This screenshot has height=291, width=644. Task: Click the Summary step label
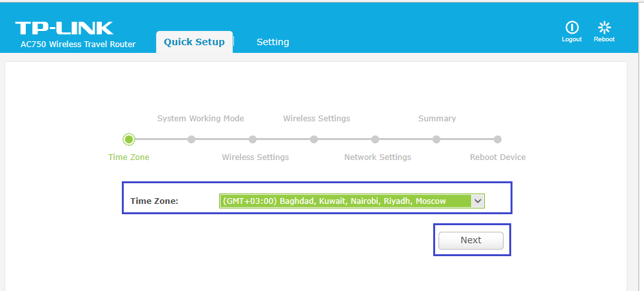437,119
